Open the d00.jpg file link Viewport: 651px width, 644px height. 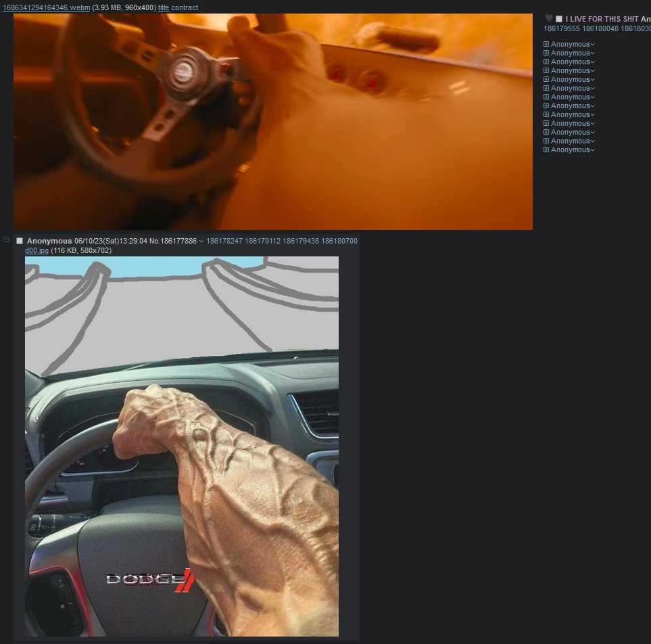point(37,250)
